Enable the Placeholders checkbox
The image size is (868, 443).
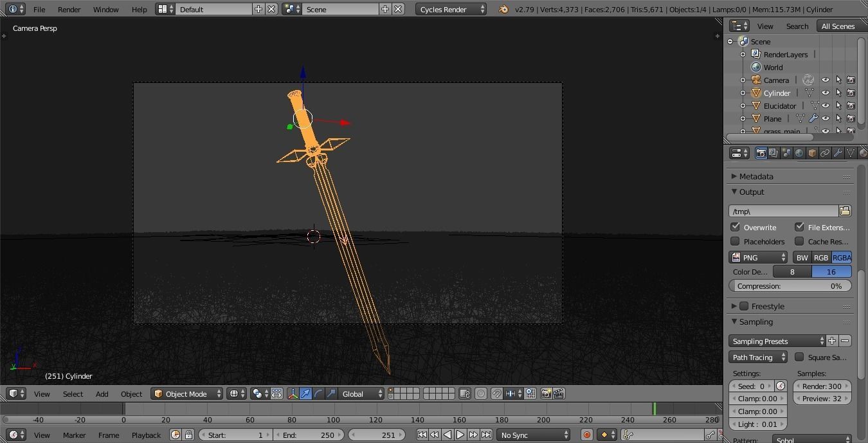pos(736,241)
